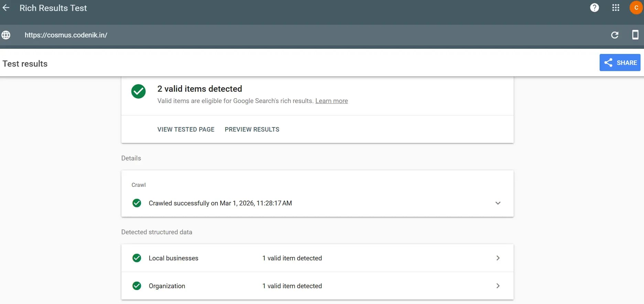This screenshot has width=644, height=304.
Task: Click the globe icon beside the URL
Action: (x=6, y=35)
